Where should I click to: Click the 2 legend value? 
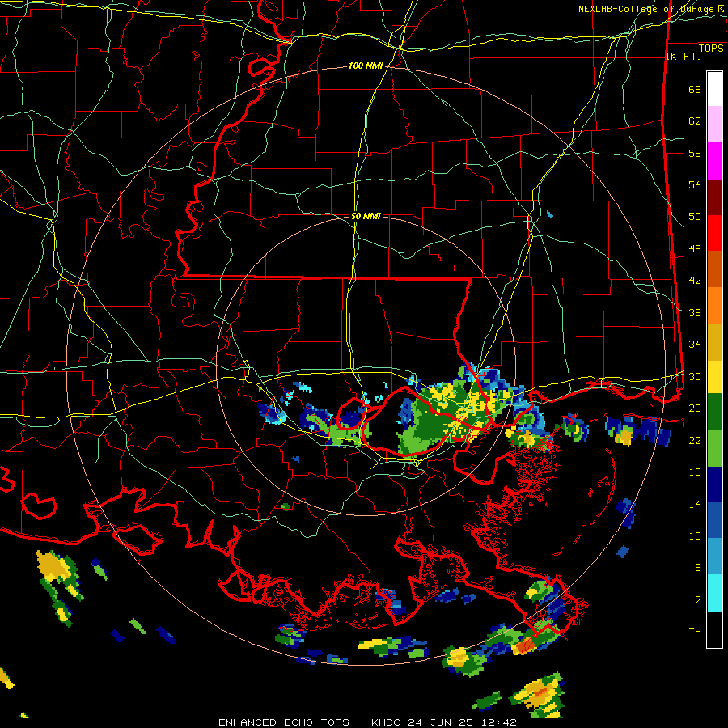click(x=698, y=600)
